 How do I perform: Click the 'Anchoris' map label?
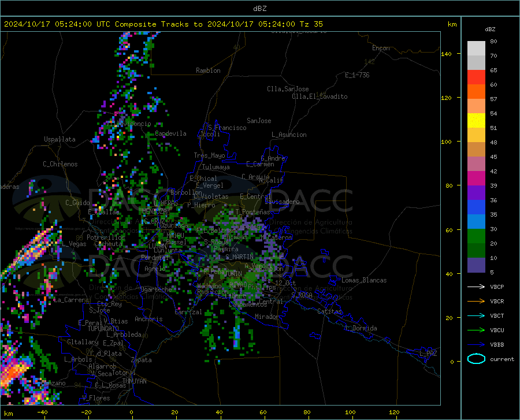pos(148,319)
